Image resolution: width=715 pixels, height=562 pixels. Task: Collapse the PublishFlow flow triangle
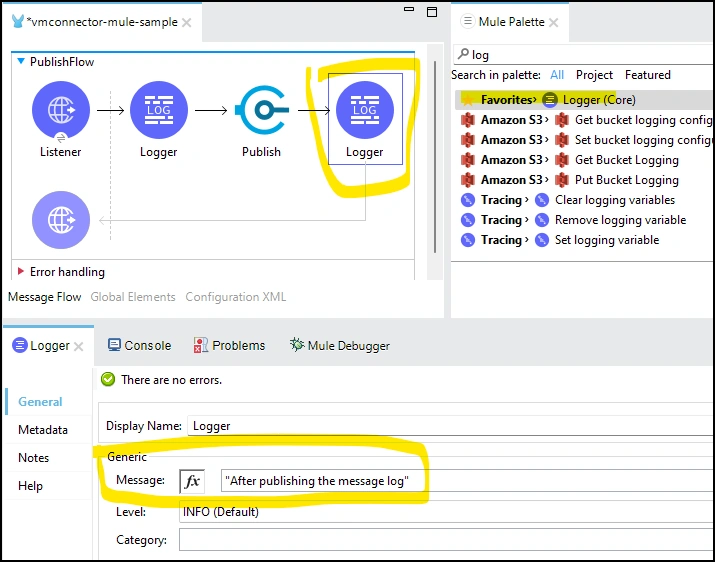click(21, 61)
